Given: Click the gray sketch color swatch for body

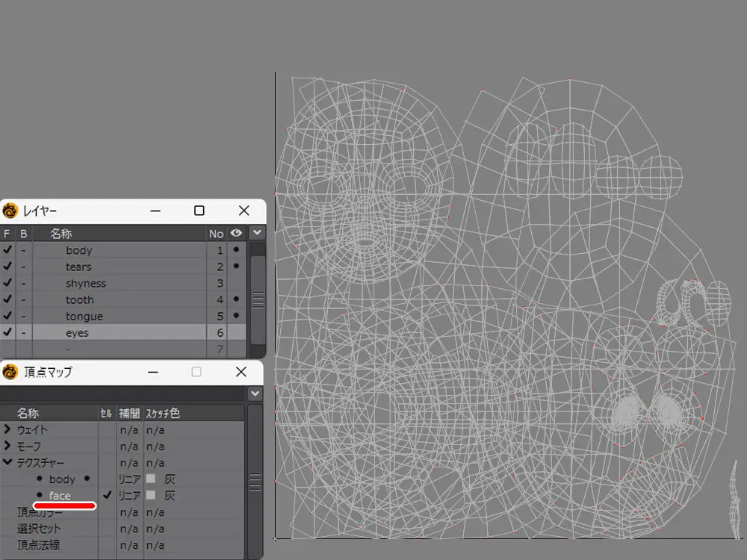Looking at the screenshot, I should (151, 479).
